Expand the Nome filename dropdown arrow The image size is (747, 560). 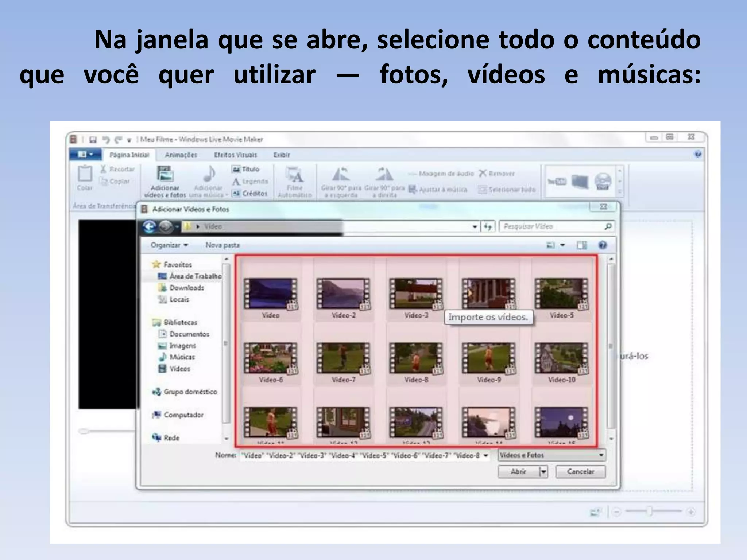click(x=486, y=455)
